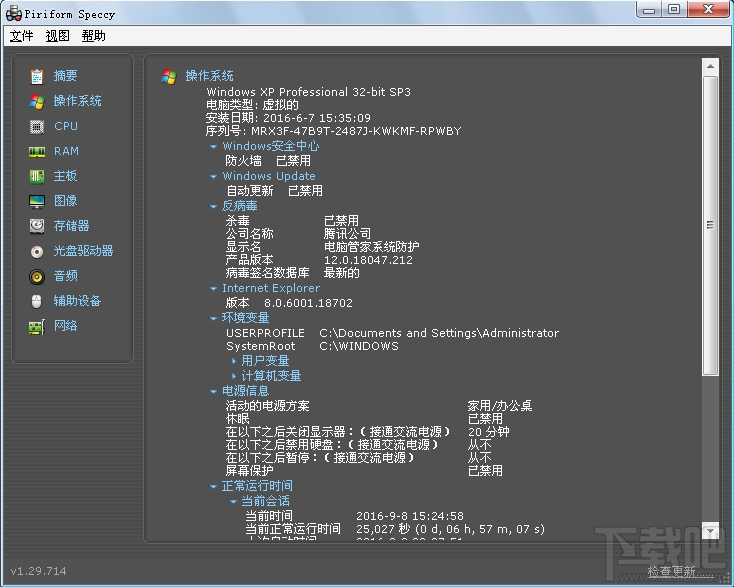Viewport: 734px width, 587px height.
Task: Click the hard drive icon beside 存储器
Action: pyautogui.click(x=37, y=226)
